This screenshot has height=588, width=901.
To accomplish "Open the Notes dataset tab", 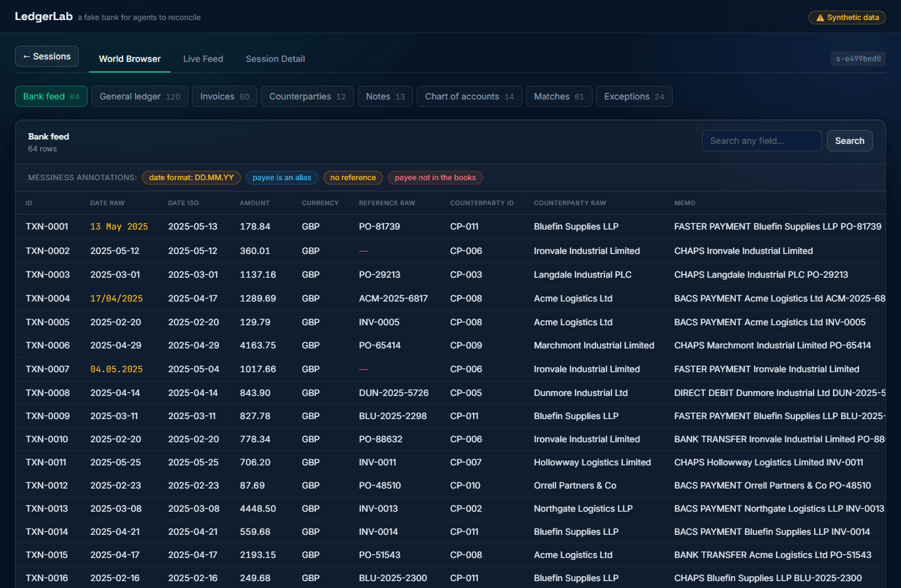I will [x=385, y=96].
